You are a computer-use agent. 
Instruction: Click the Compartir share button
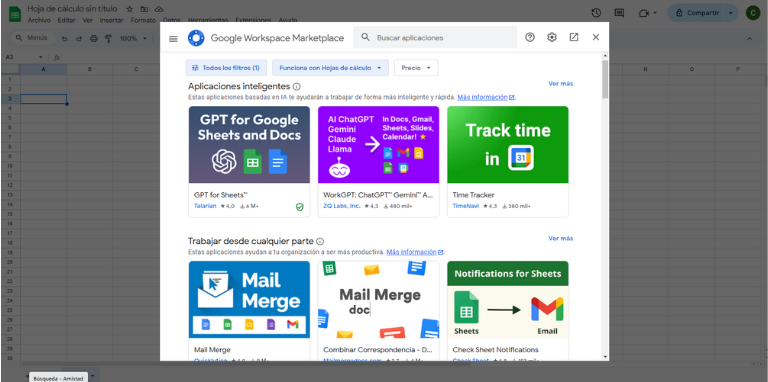click(697, 13)
